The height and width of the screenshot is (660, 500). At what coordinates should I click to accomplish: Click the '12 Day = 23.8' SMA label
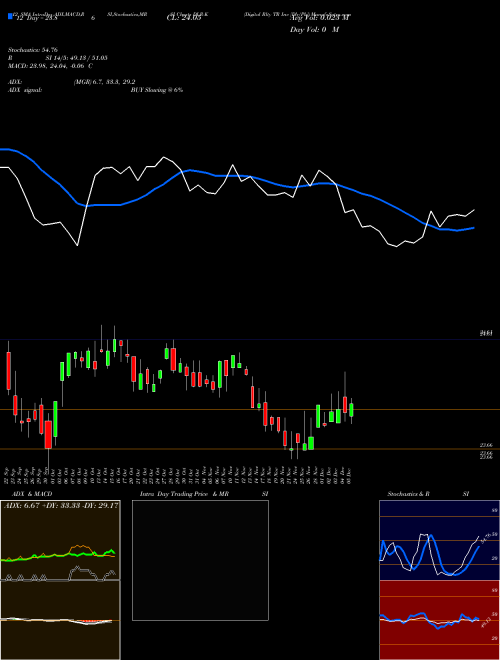[37, 19]
